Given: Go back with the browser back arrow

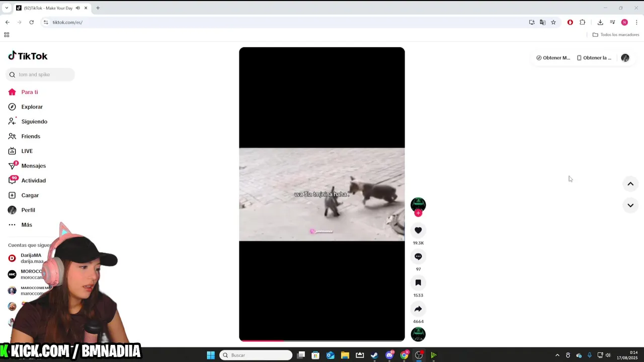Looking at the screenshot, I should (8, 22).
